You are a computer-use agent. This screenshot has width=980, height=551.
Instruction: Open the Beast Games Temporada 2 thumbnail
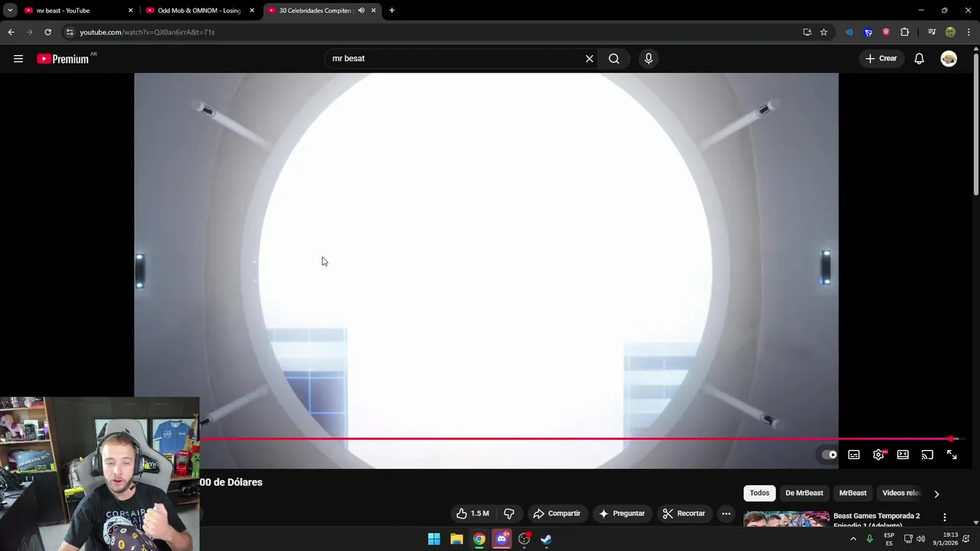pos(786,519)
